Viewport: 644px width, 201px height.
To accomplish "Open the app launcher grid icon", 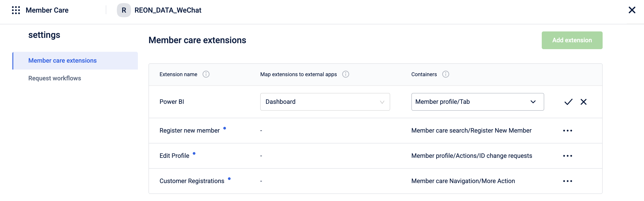I will (x=16, y=10).
